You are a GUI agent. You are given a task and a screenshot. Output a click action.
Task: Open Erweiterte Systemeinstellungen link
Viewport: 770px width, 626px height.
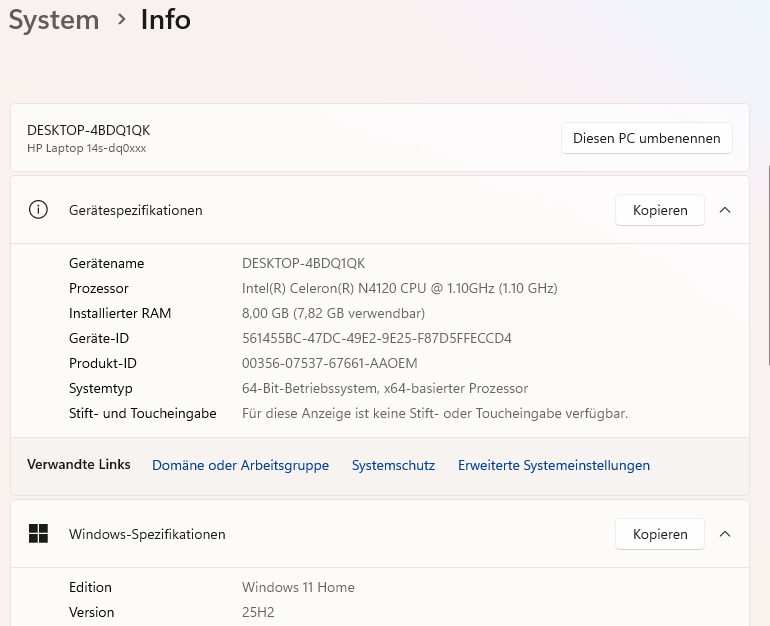click(554, 465)
